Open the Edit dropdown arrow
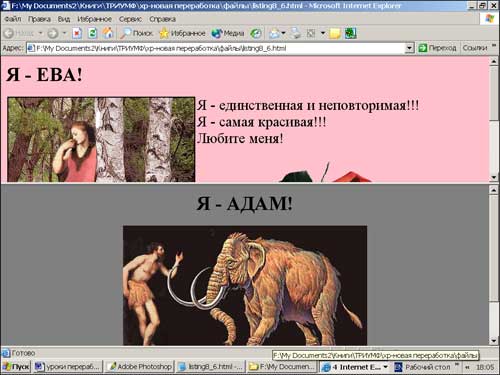The height and width of the screenshot is (375, 500). coord(323,33)
